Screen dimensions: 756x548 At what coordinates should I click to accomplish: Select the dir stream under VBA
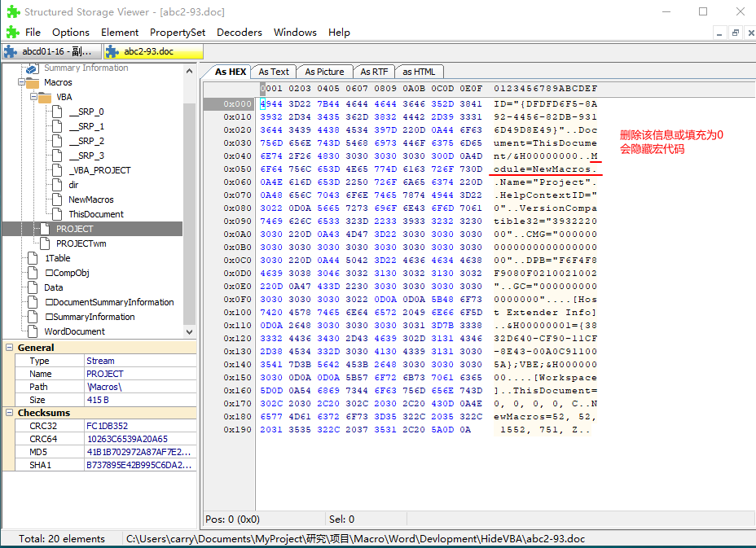[73, 185]
